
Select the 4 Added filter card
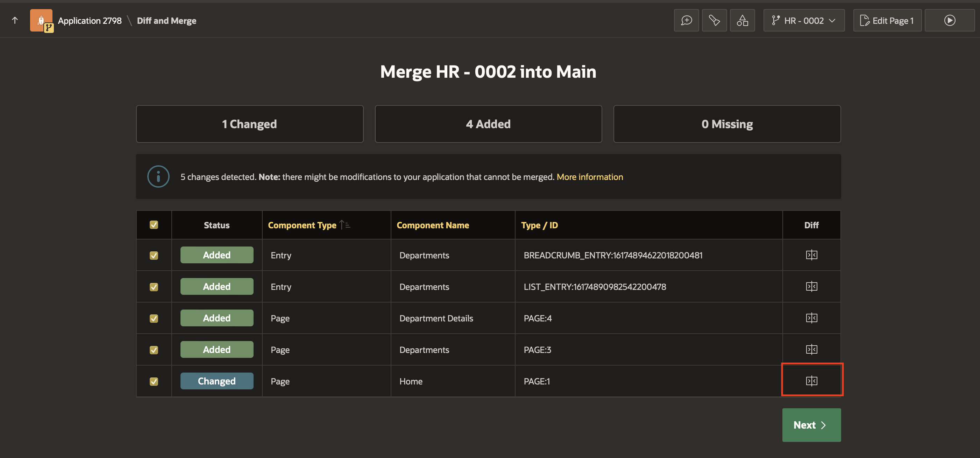[x=488, y=124]
